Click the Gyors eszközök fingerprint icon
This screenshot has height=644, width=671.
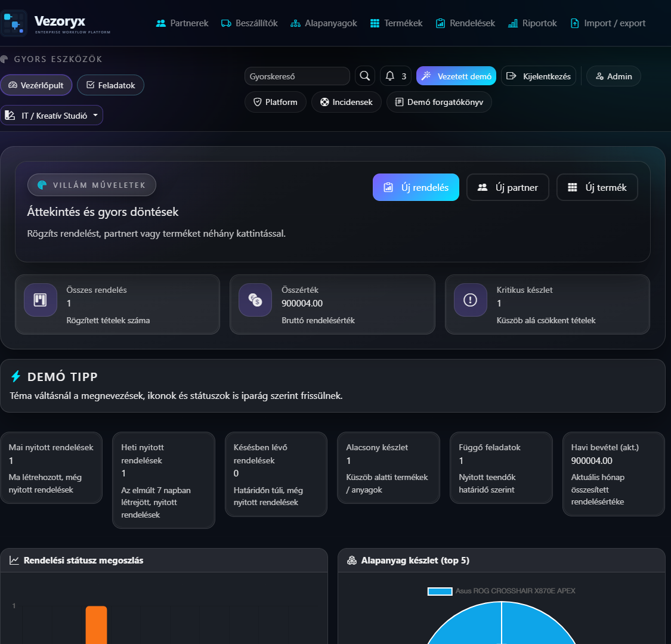[x=4, y=59]
